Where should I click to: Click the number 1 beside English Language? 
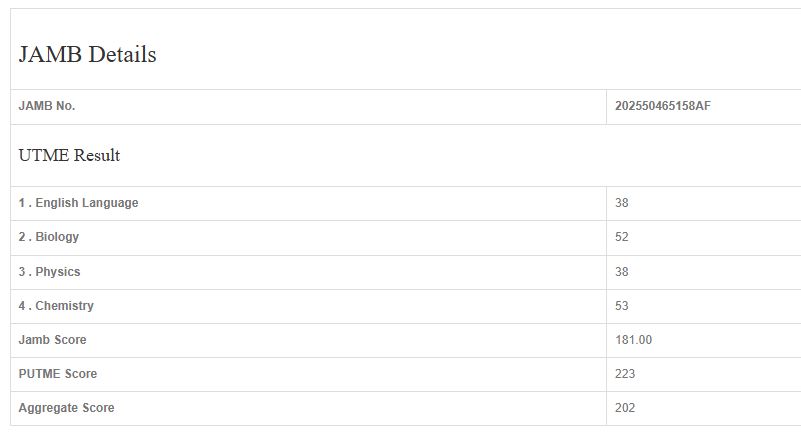[x=21, y=203]
